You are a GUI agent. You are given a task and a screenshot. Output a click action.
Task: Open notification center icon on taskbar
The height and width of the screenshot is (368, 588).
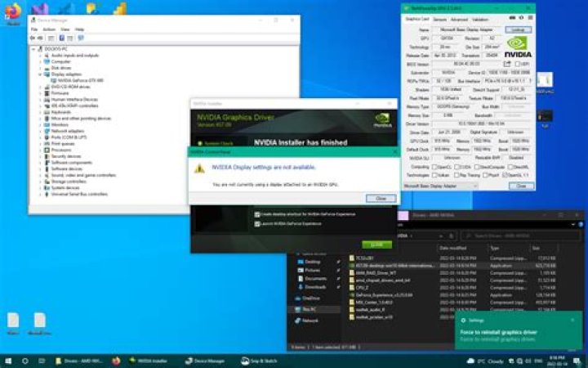point(577,361)
